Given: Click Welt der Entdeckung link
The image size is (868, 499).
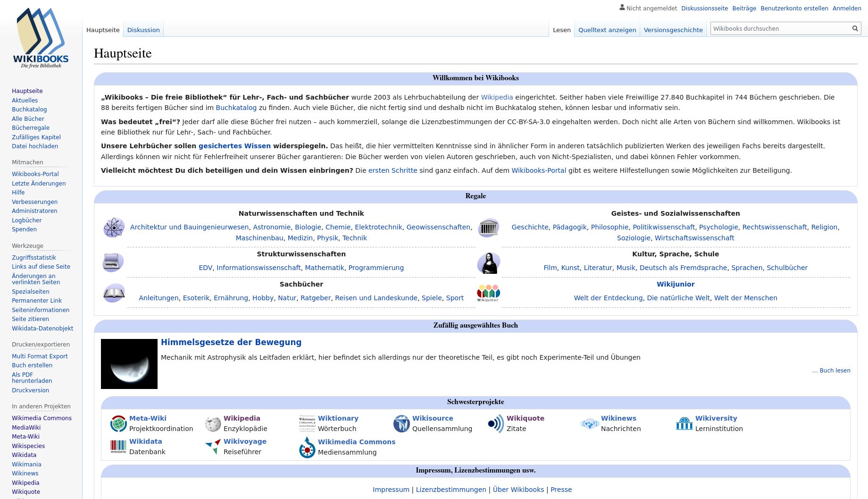Looking at the screenshot, I should [x=608, y=298].
